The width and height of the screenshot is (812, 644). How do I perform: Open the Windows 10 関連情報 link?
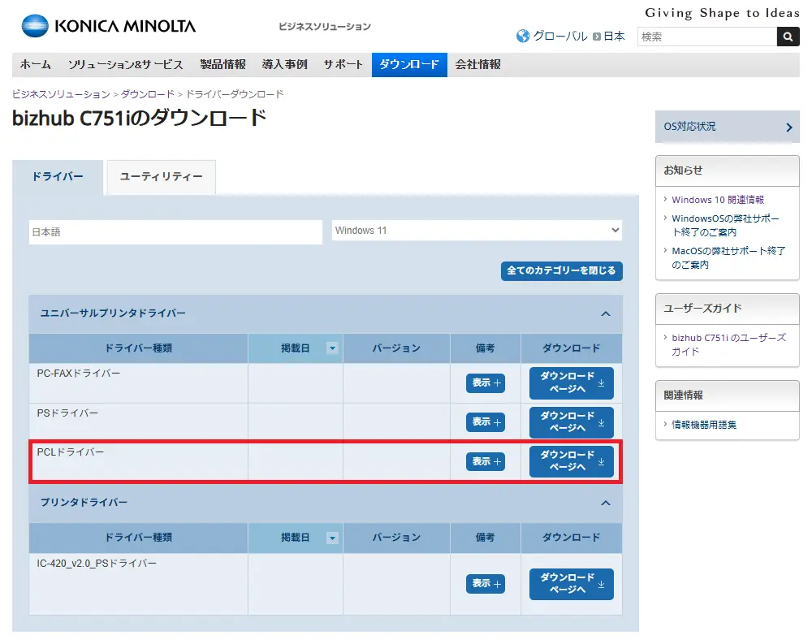(718, 200)
